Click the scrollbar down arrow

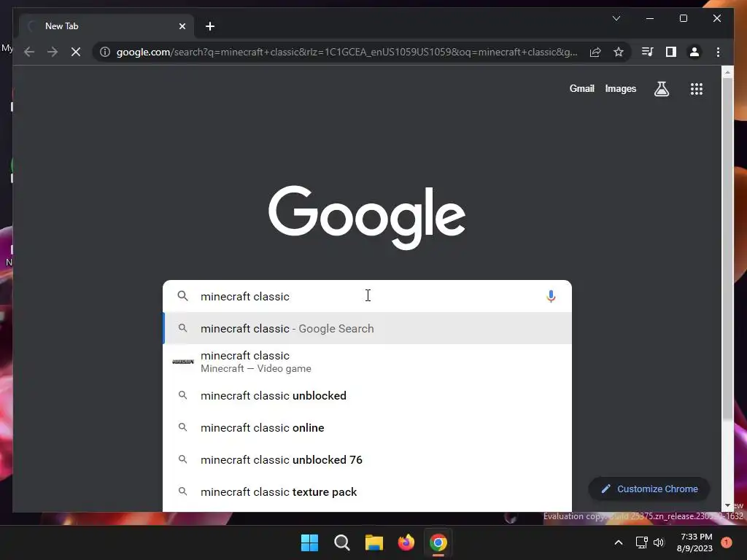[727, 505]
